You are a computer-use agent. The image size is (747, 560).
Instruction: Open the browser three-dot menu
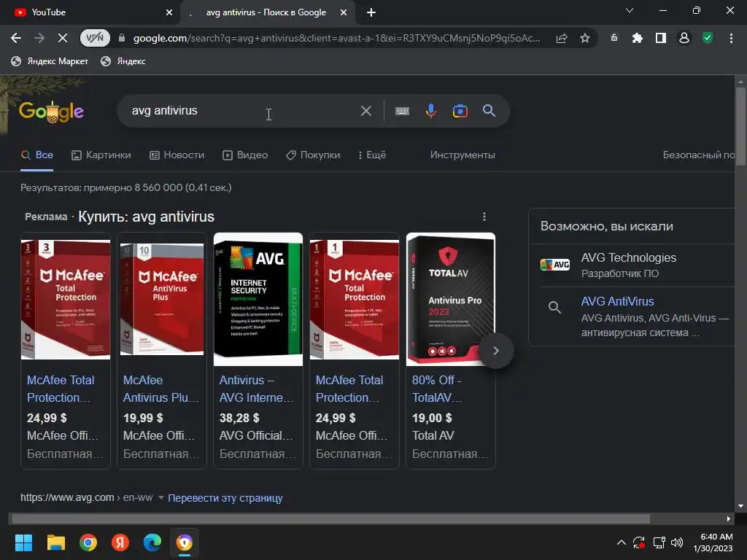(x=731, y=38)
